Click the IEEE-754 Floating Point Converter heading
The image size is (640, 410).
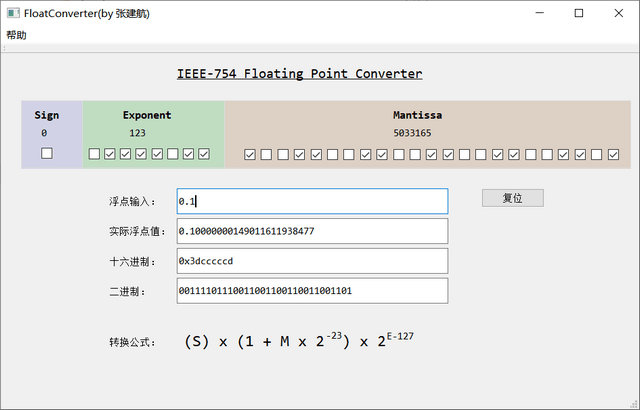click(299, 74)
